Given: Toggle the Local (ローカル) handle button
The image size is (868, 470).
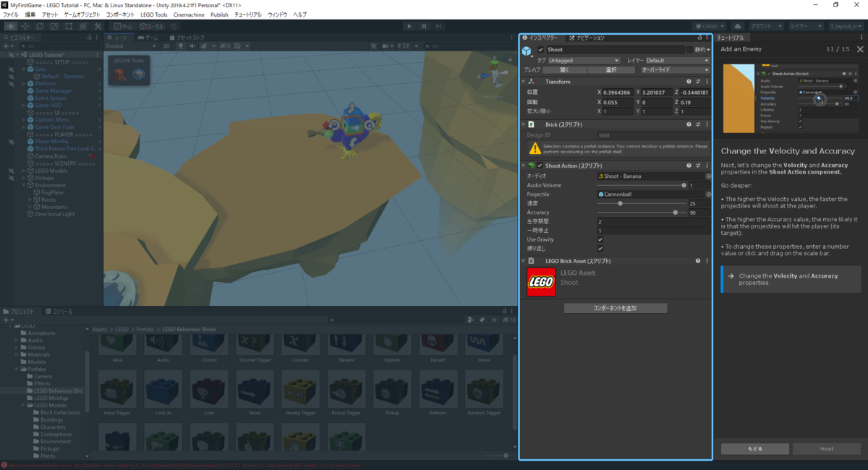Looking at the screenshot, I should [150, 26].
